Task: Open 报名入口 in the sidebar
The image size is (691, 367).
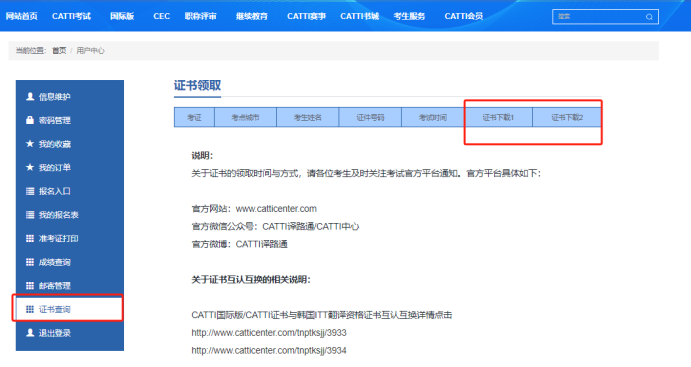Action: (55, 191)
